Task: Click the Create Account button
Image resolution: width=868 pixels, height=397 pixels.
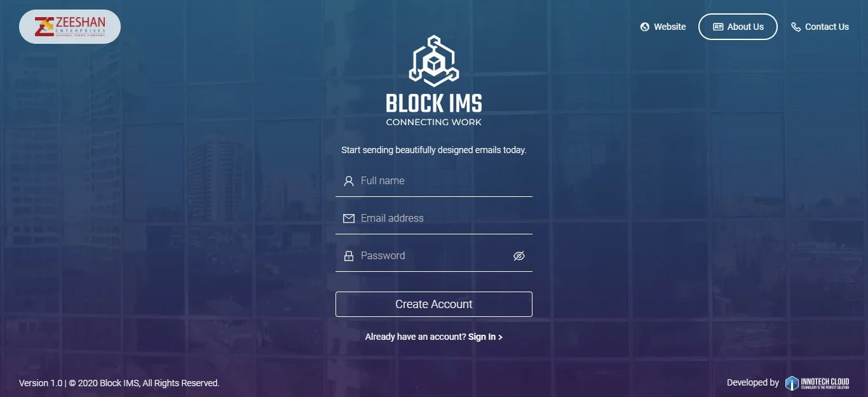Action: [x=434, y=304]
